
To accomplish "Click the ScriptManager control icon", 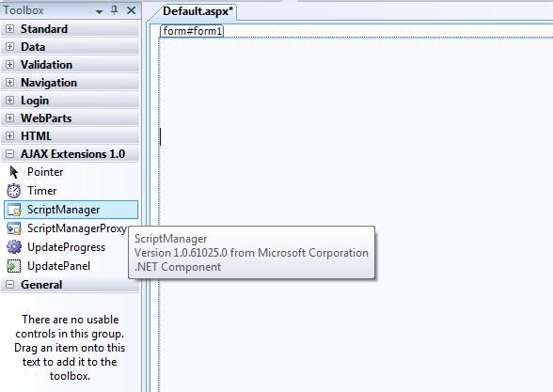I will coord(14,210).
